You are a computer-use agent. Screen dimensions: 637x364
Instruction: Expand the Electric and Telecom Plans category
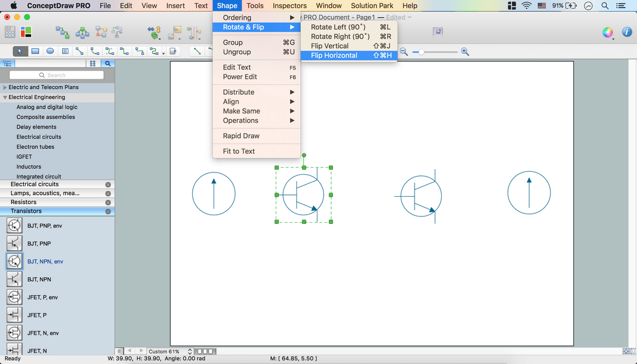(5, 87)
